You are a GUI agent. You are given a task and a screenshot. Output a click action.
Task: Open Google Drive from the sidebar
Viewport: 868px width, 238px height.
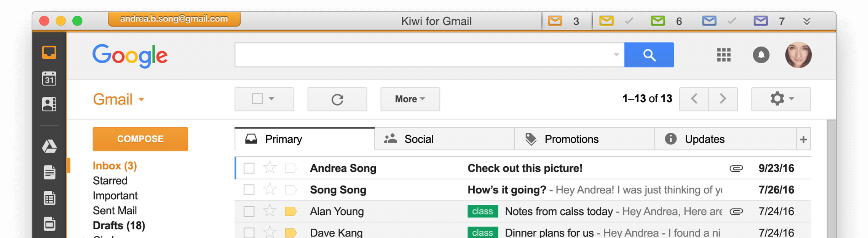(x=49, y=146)
